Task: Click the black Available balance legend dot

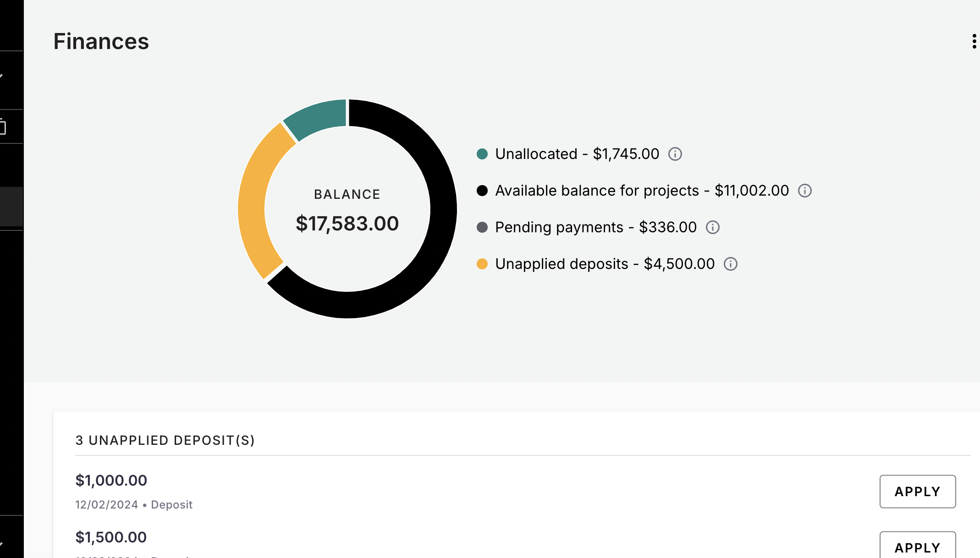Action: coord(482,191)
